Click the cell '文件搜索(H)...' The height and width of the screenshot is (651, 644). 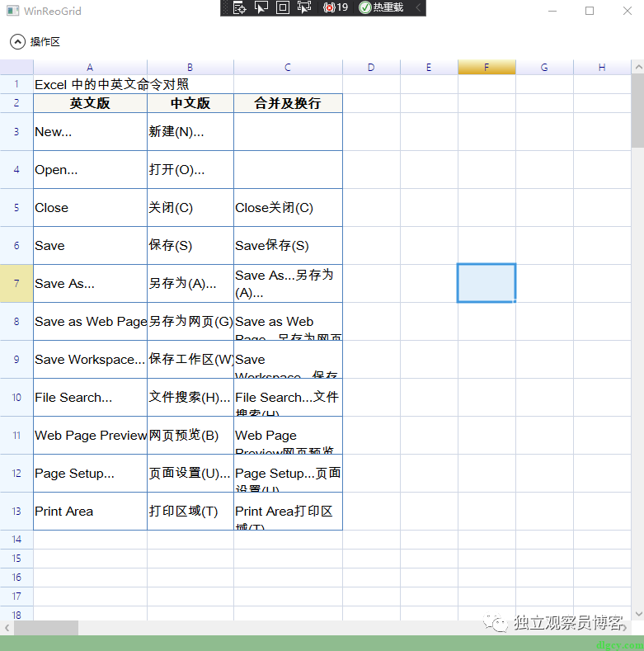pos(190,398)
